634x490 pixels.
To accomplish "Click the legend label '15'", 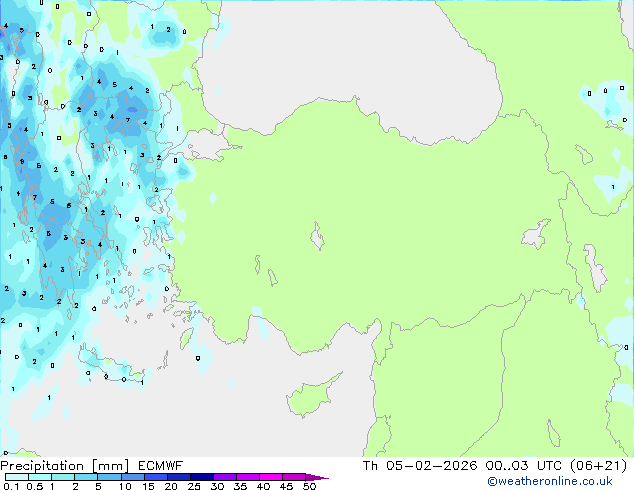I will pyautogui.click(x=148, y=486).
